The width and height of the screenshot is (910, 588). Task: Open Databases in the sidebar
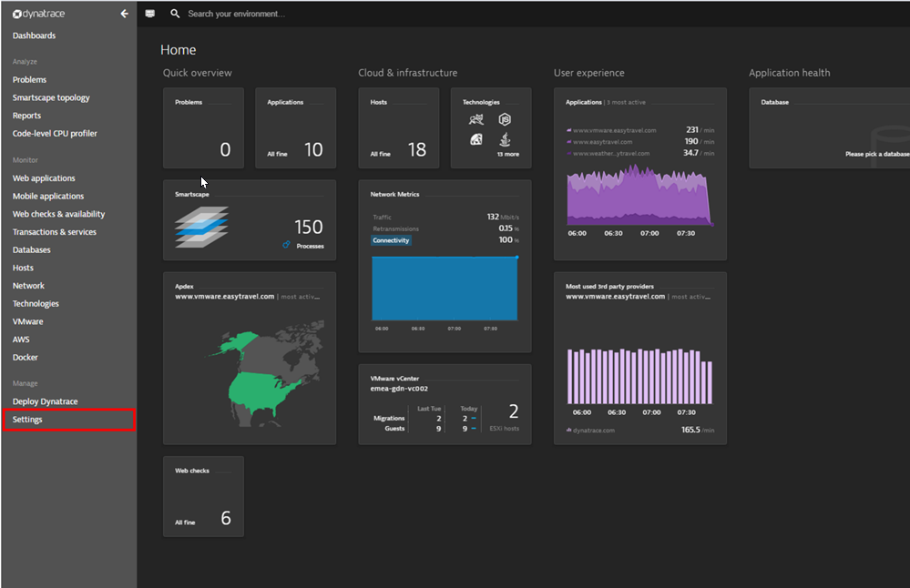(x=31, y=250)
